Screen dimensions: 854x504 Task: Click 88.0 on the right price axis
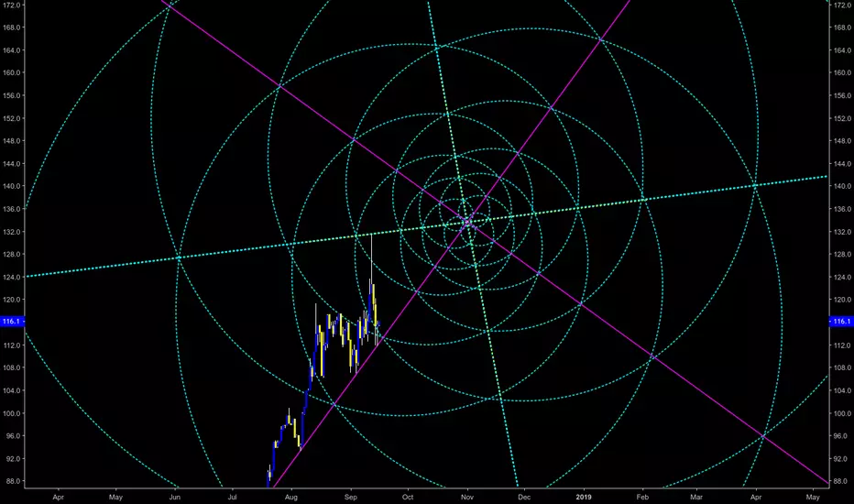coord(842,481)
